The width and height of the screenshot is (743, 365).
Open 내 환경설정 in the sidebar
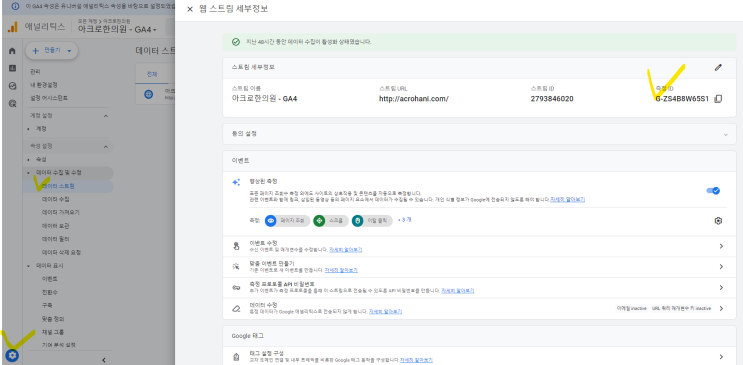point(44,85)
